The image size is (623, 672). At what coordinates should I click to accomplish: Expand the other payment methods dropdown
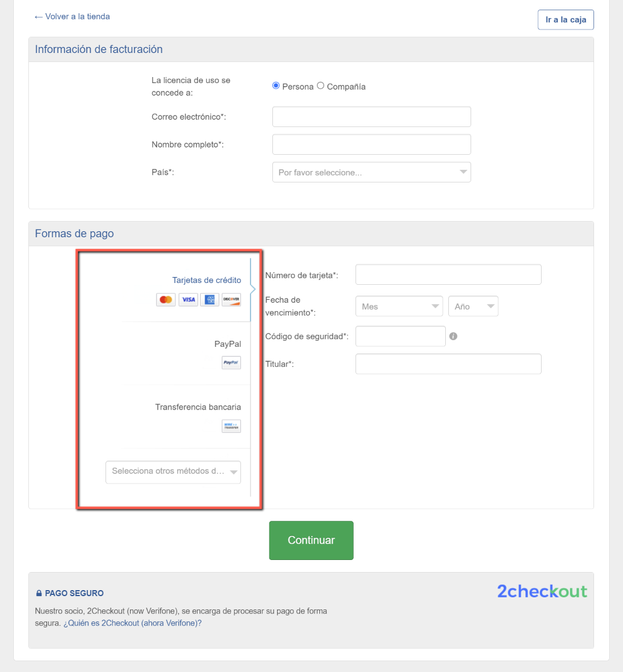(x=173, y=471)
